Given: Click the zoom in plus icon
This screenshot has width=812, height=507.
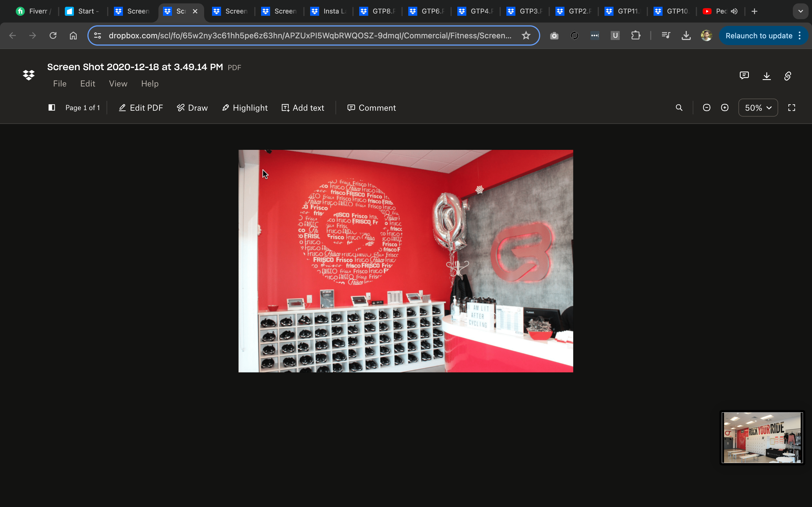Looking at the screenshot, I should coord(724,108).
